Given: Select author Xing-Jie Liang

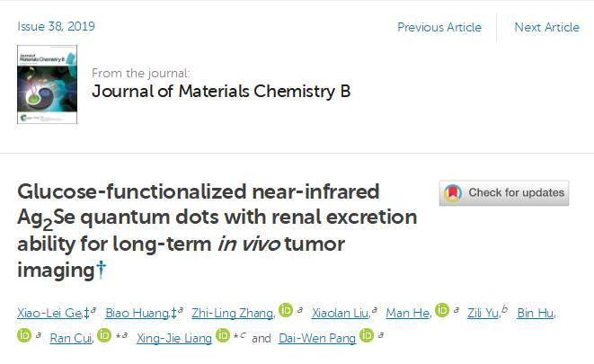Looking at the screenshot, I should coord(174,338).
